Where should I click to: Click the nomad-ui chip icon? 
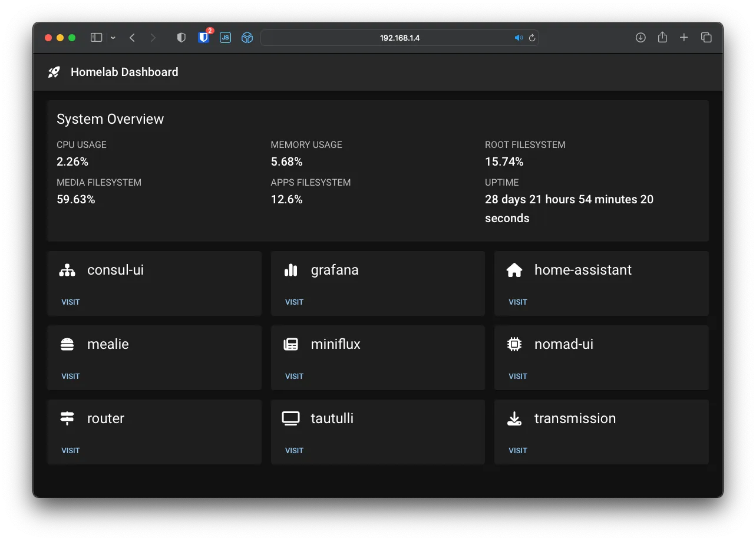tap(514, 345)
